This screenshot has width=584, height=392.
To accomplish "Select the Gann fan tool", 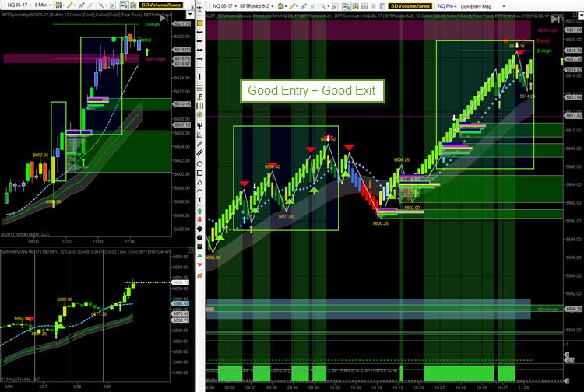I will (x=199, y=135).
